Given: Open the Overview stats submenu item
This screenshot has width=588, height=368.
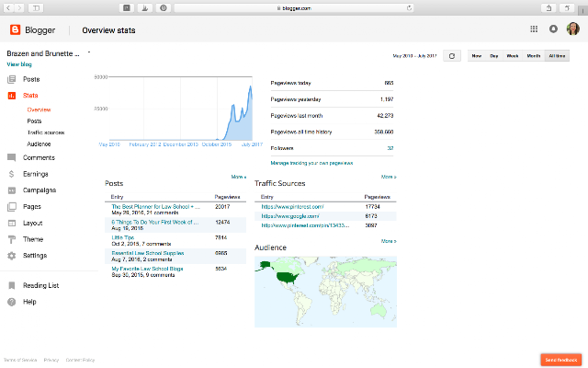Looking at the screenshot, I should click(39, 109).
